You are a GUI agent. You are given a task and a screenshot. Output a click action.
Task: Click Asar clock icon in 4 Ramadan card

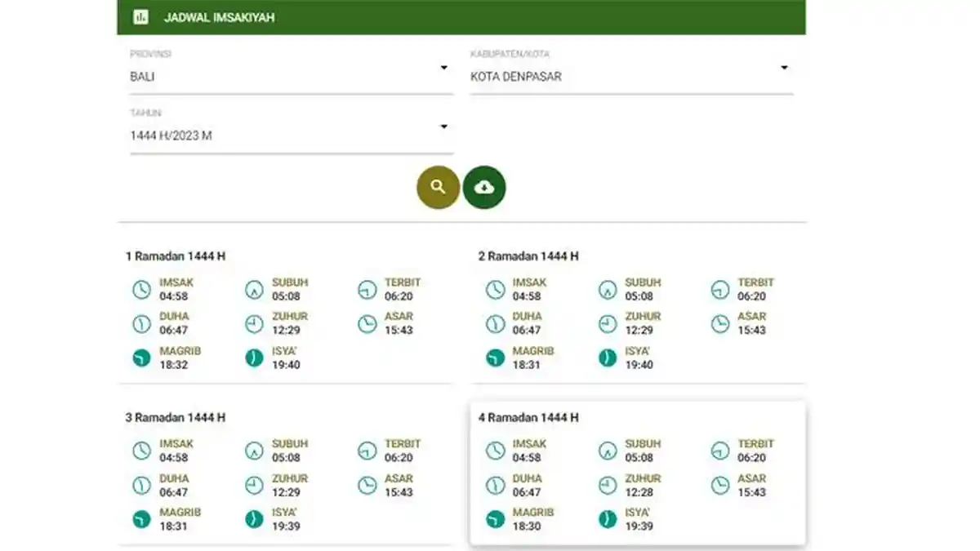point(719,486)
